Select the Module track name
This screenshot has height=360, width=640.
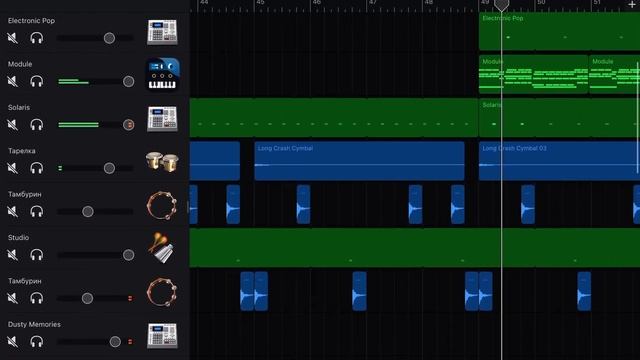(x=20, y=64)
